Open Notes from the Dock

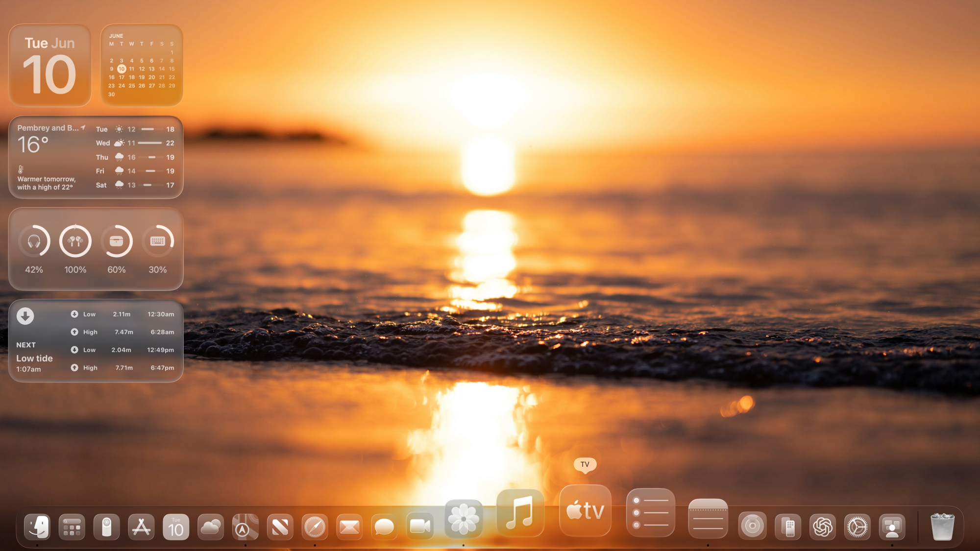pos(708,518)
